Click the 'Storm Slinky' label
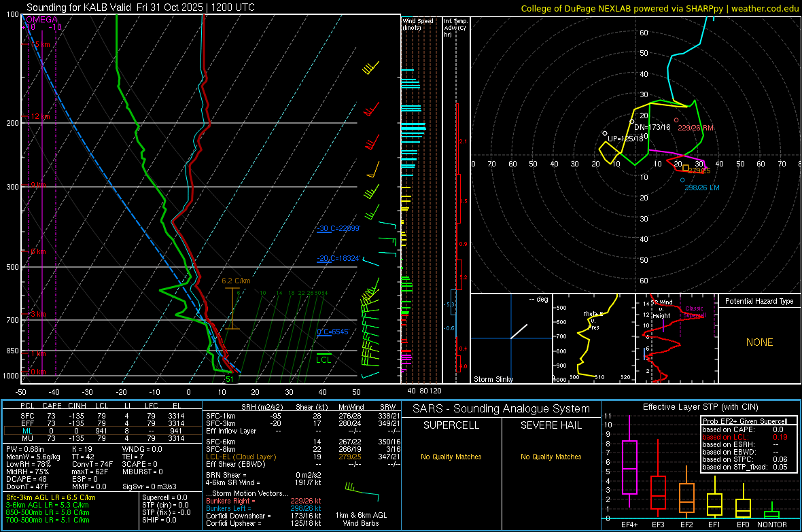The height and width of the screenshot is (532, 802). pyautogui.click(x=493, y=379)
